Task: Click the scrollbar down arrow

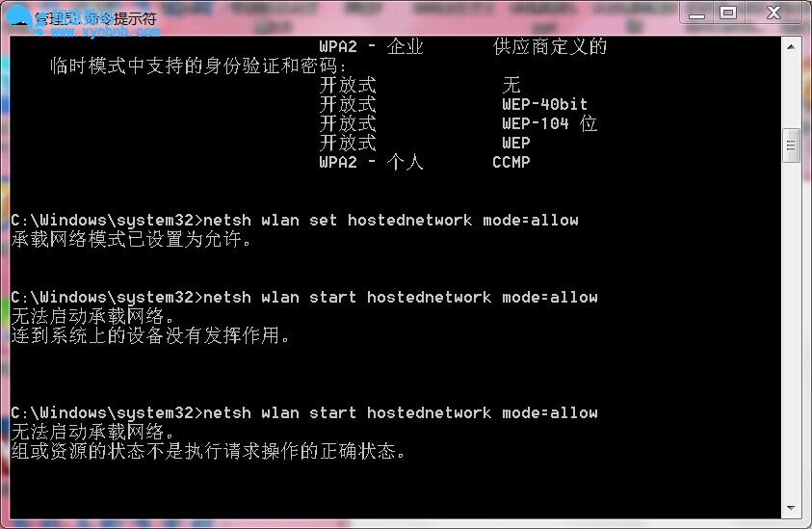Action: [791, 508]
